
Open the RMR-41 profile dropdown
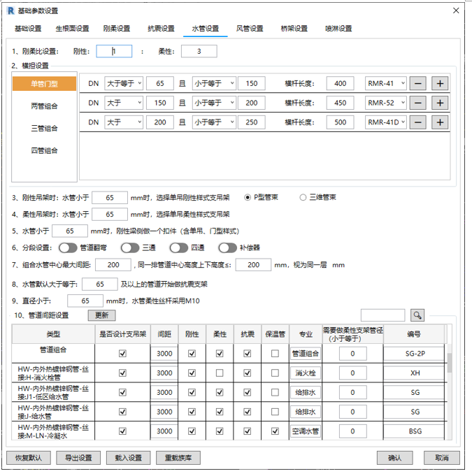pos(386,83)
